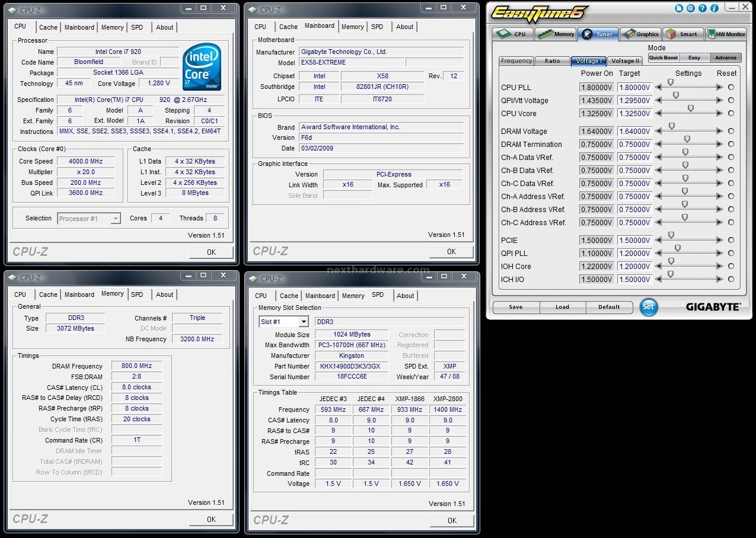Screen dimensions: 756x538
Task: Click the DRAM Termination slider thumb
Action: click(687, 139)
